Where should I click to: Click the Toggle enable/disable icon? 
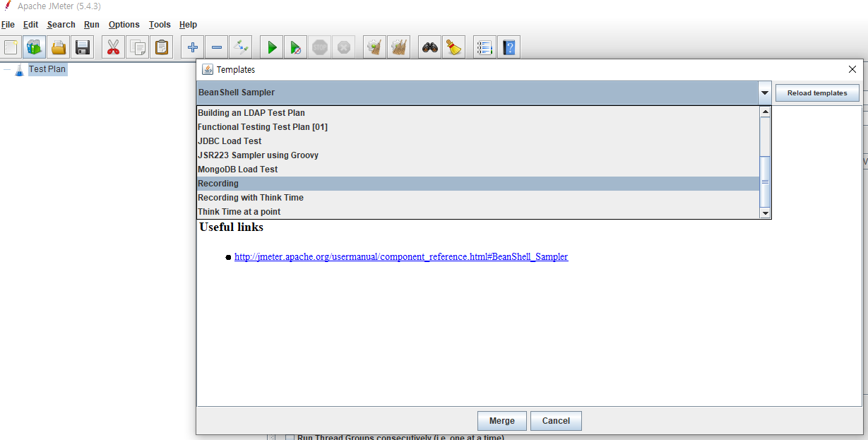[241, 47]
